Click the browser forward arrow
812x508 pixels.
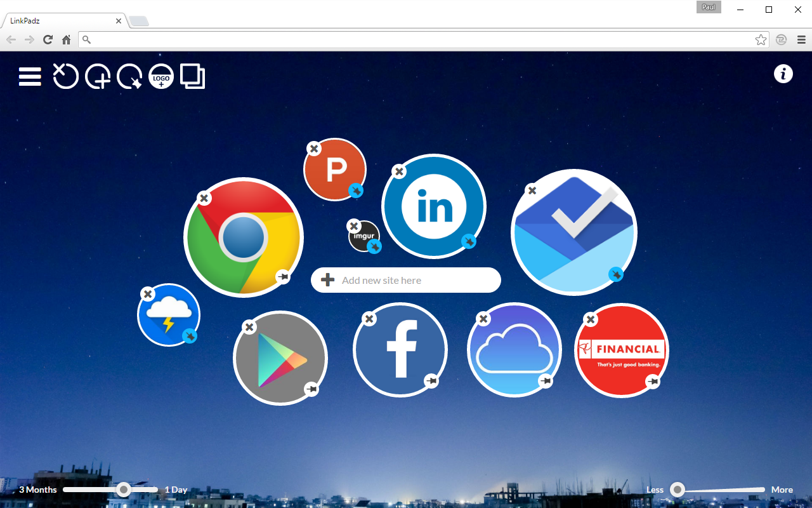point(29,39)
